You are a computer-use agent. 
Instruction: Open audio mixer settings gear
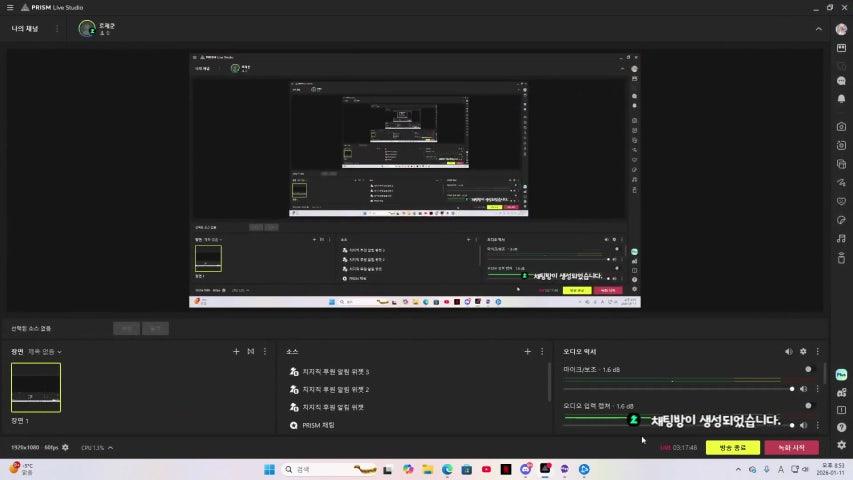click(x=803, y=352)
